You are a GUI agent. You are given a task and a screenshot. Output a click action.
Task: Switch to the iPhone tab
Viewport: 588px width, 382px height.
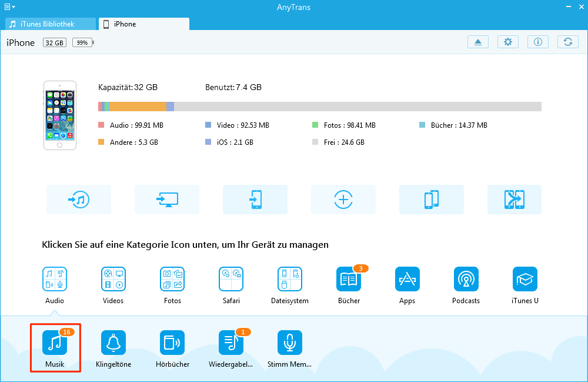[144, 24]
